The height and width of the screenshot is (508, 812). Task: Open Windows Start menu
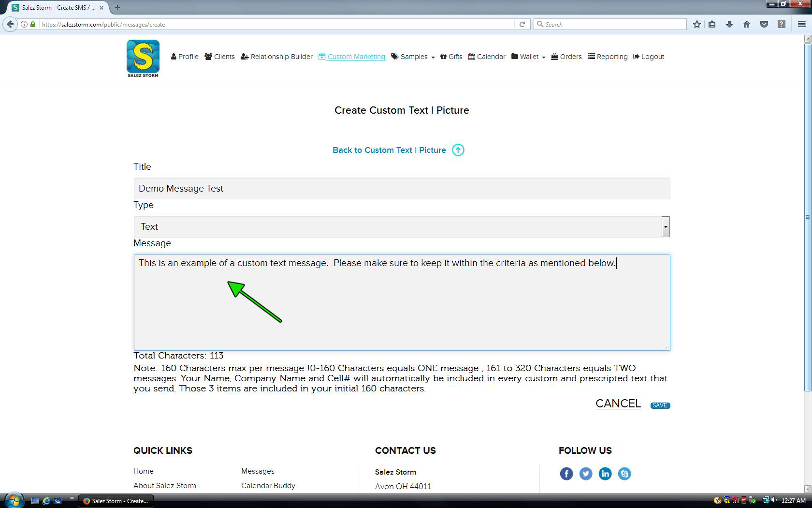[14, 500]
